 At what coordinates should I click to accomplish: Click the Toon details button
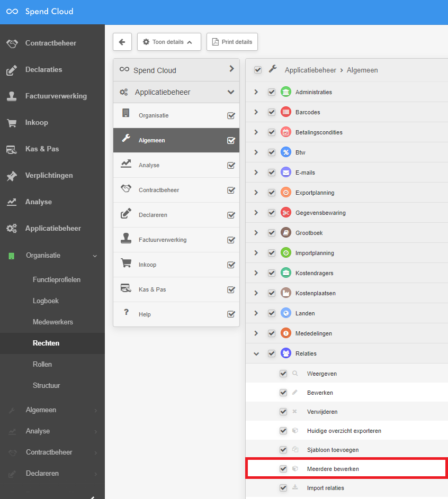[x=169, y=42]
